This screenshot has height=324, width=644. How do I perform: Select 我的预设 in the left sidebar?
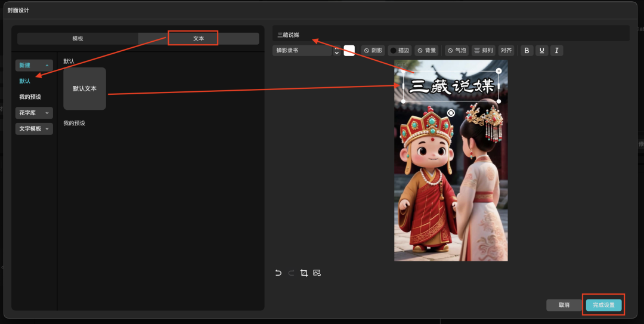[x=30, y=97]
